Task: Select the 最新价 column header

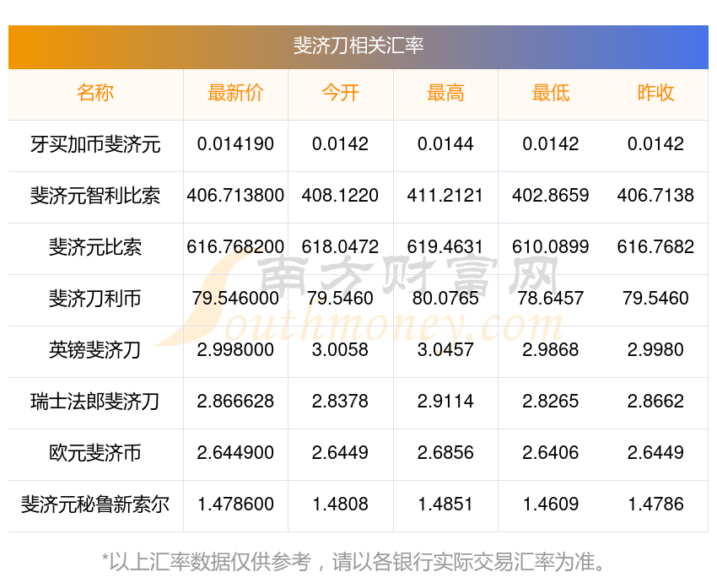Action: coord(235,93)
